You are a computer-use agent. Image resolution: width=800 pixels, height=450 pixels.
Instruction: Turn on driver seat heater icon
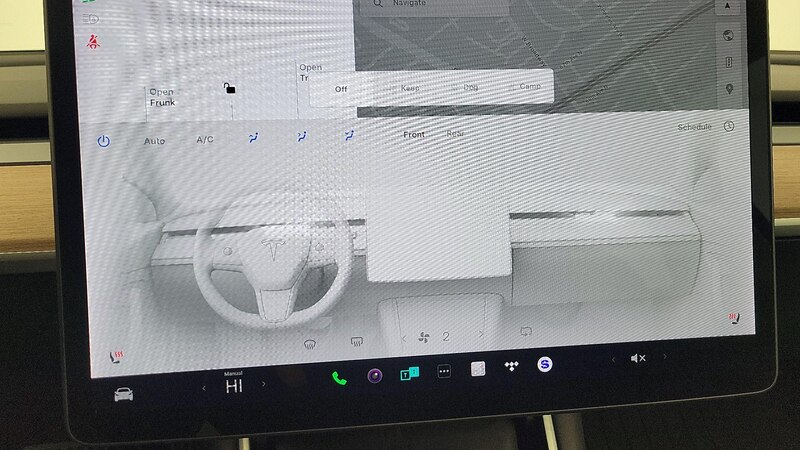[x=116, y=357]
